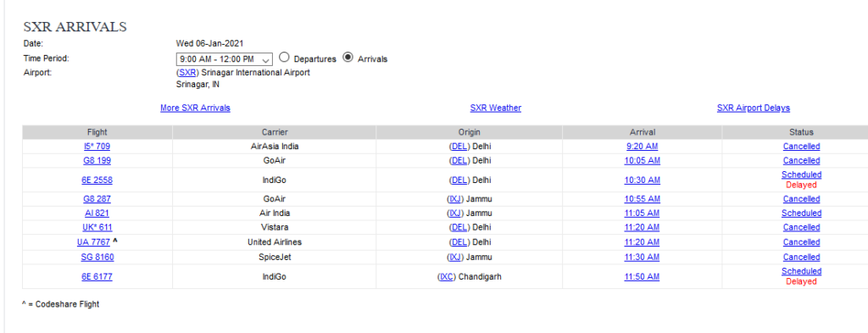The height and width of the screenshot is (333, 868).
Task: Click the 9:20 AM arrival time
Action: click(x=643, y=147)
